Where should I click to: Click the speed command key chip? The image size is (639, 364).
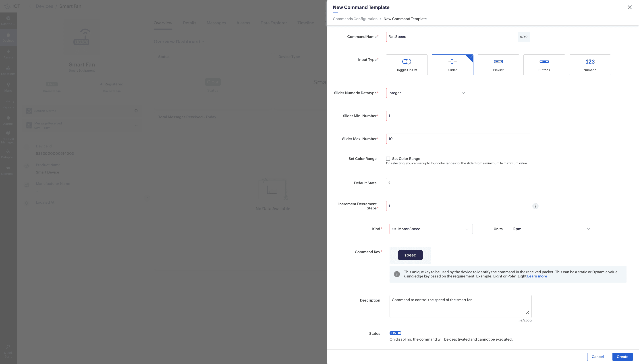tap(410, 255)
